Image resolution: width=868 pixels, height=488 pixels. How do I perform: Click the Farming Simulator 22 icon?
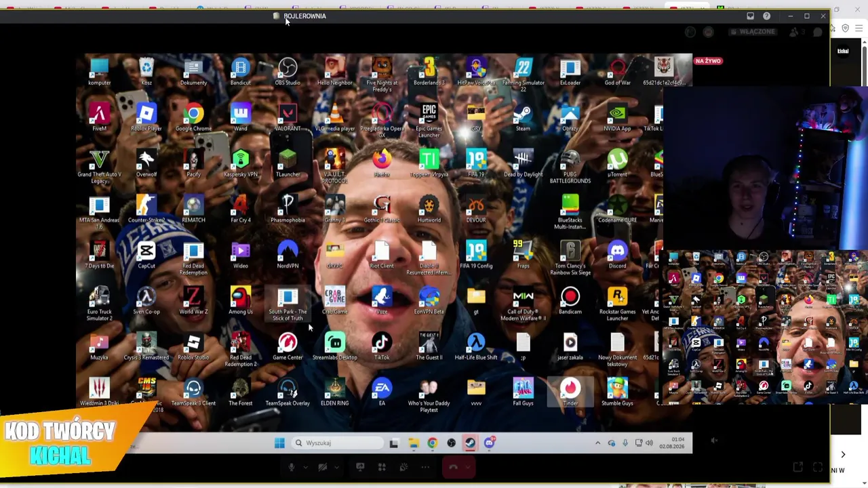pos(523,75)
